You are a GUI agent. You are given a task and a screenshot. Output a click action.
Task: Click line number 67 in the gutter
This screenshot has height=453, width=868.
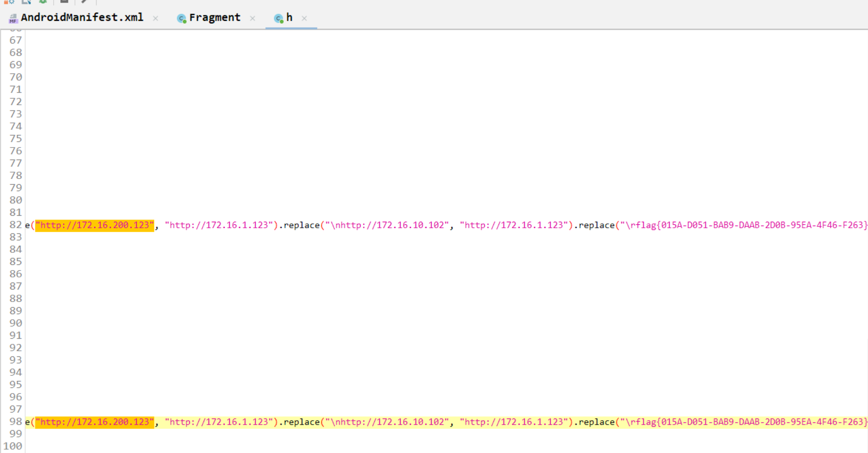(16, 40)
